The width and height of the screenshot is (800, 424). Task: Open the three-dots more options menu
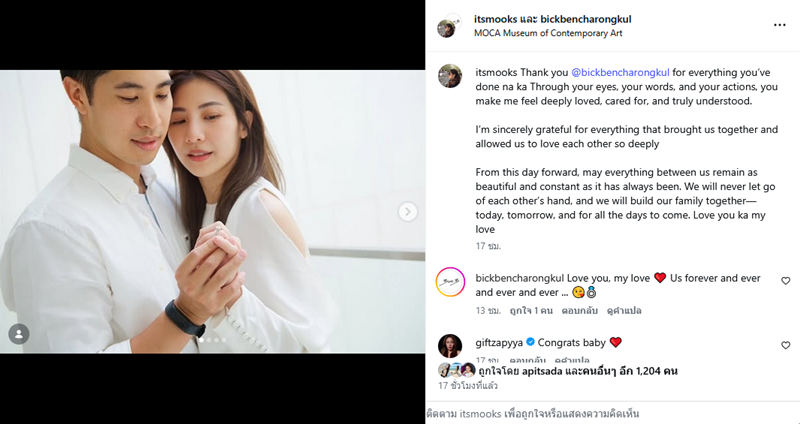click(x=779, y=25)
